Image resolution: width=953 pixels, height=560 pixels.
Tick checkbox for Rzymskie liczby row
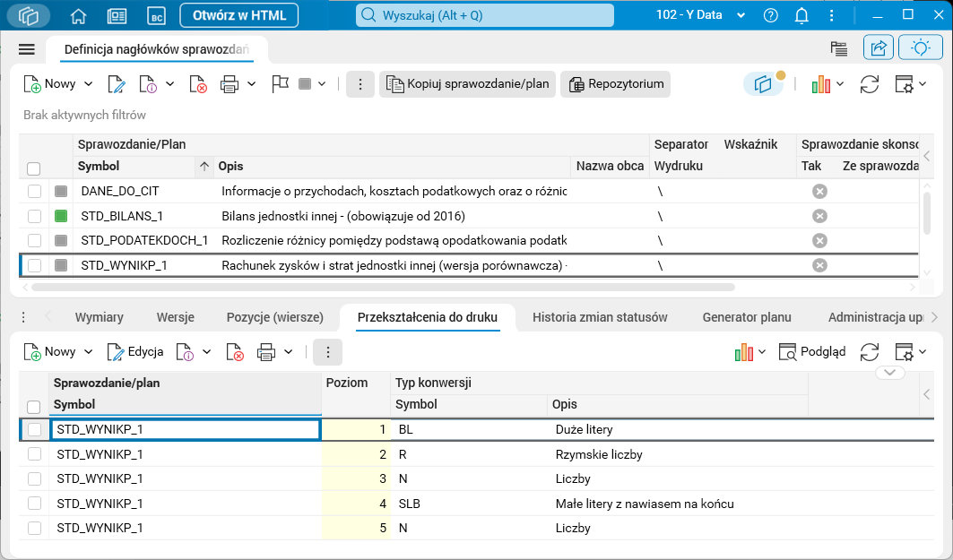(34, 454)
